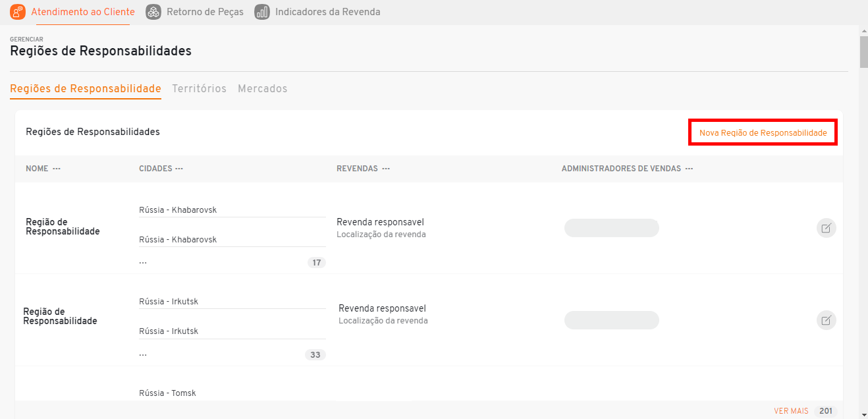The image size is (868, 419).
Task: Click the region name in the Khabarovsk row
Action: [63, 227]
